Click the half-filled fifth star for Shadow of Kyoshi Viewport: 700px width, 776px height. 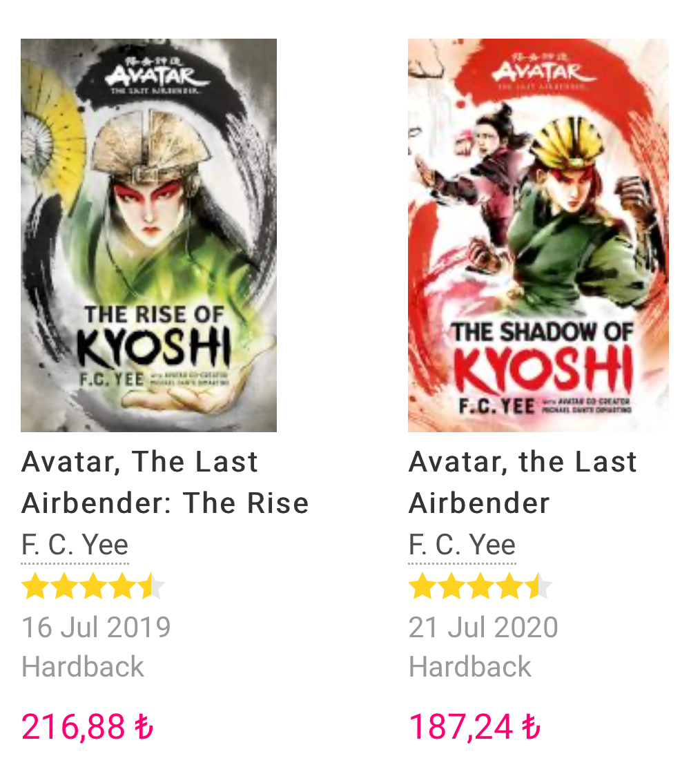pyautogui.click(x=538, y=587)
